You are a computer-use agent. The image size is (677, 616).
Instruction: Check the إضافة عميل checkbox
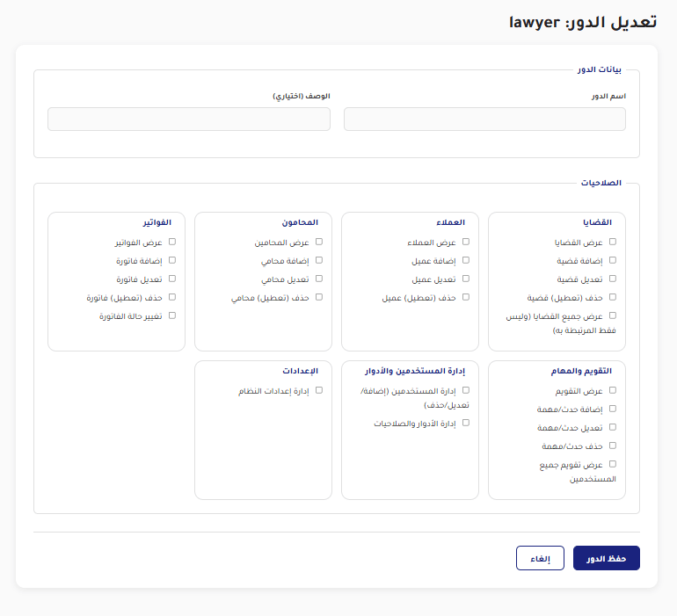tap(466, 260)
